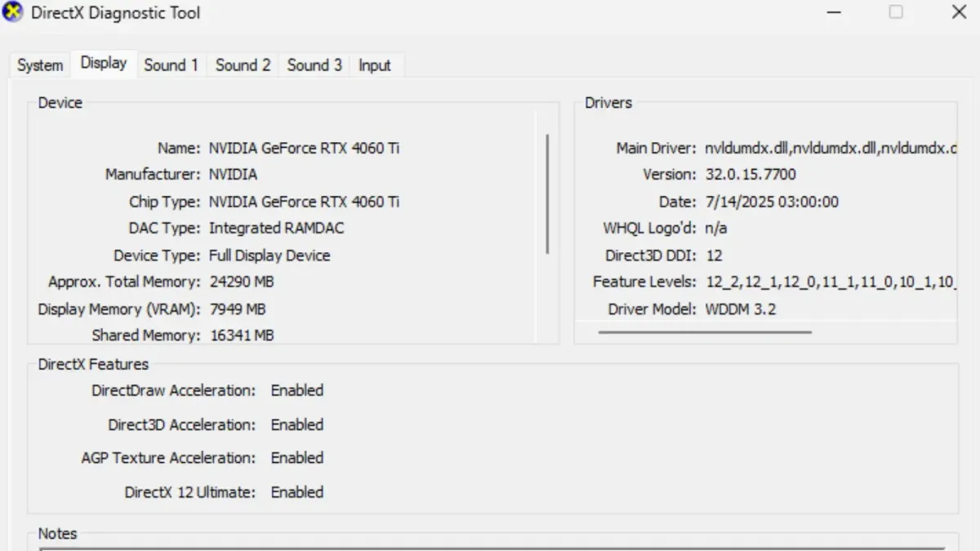Image resolution: width=980 pixels, height=551 pixels.
Task: Click driver version 32.0.15.7700
Action: pyautogui.click(x=751, y=175)
